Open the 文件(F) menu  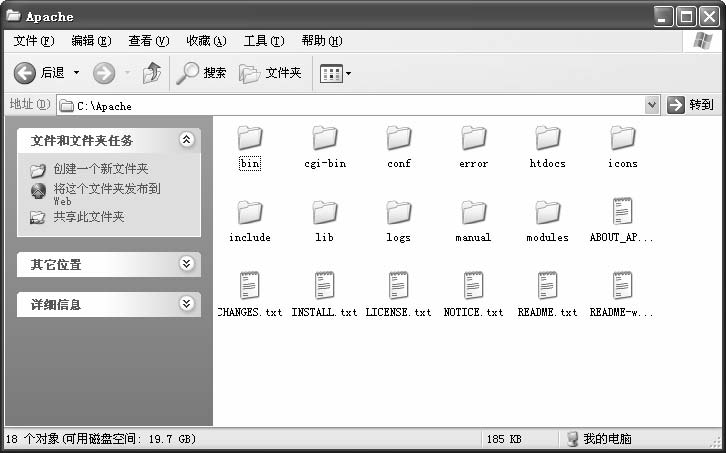34,41
